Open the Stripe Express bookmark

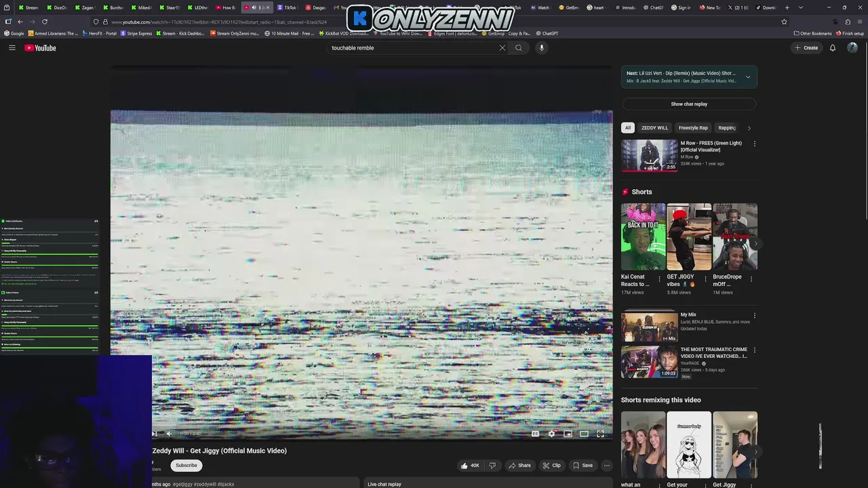pyautogui.click(x=136, y=33)
